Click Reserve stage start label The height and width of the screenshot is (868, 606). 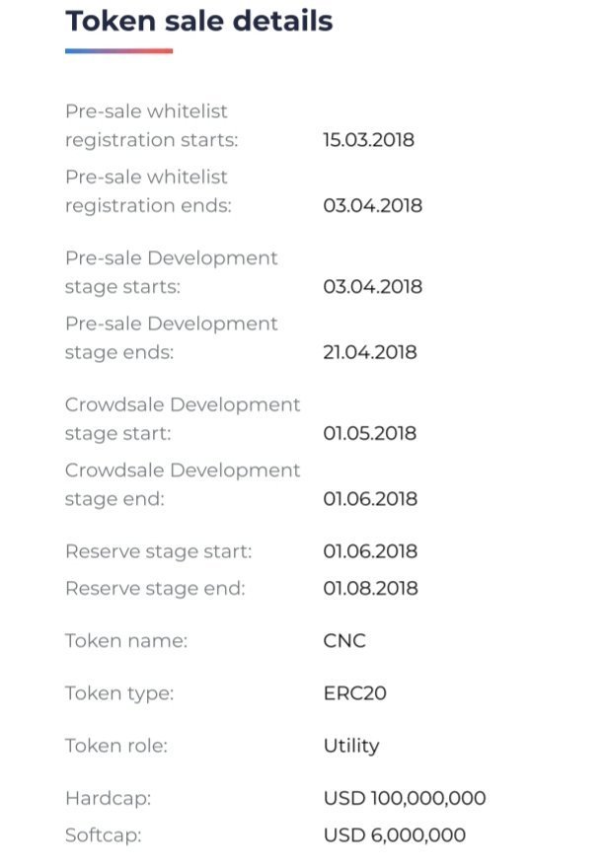point(158,551)
